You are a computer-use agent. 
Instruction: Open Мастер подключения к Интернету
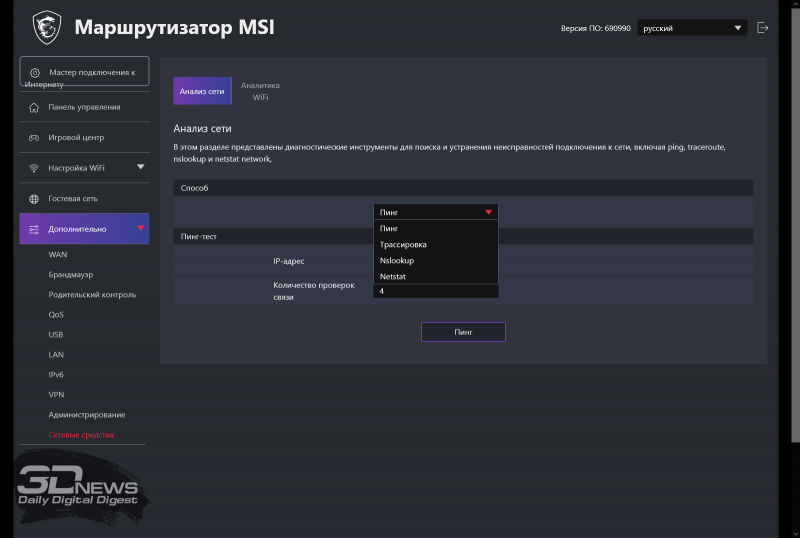click(x=84, y=71)
